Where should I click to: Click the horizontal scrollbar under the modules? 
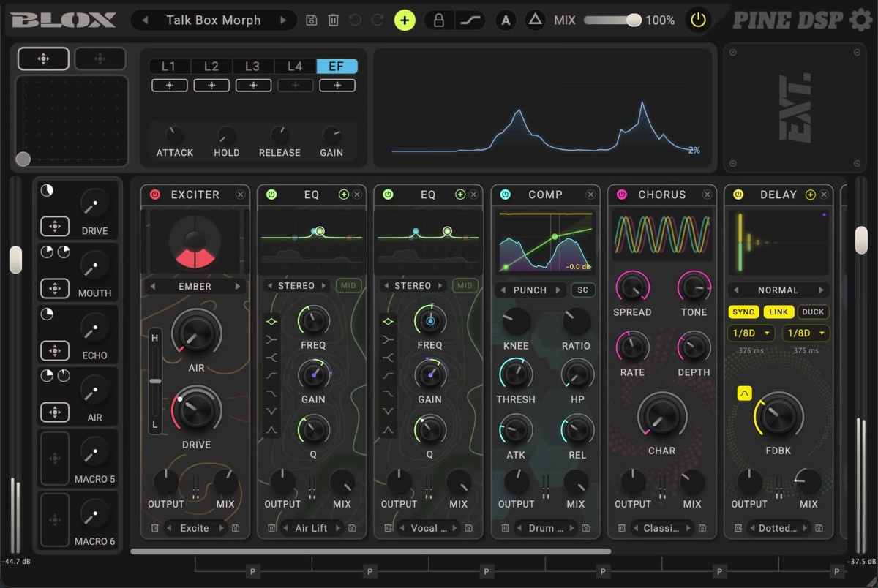pos(370,551)
